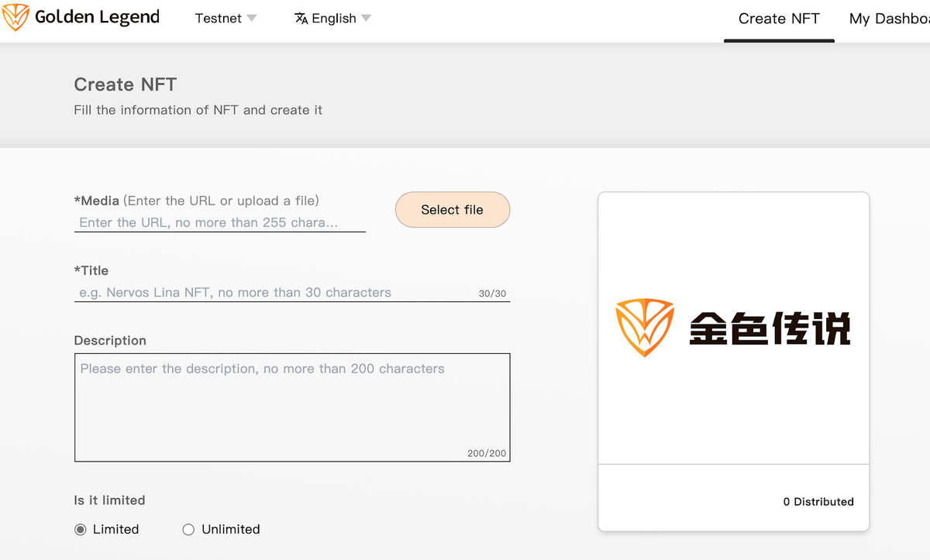Switch to the Create NFT tab
This screenshot has height=560, width=930.
pos(779,19)
